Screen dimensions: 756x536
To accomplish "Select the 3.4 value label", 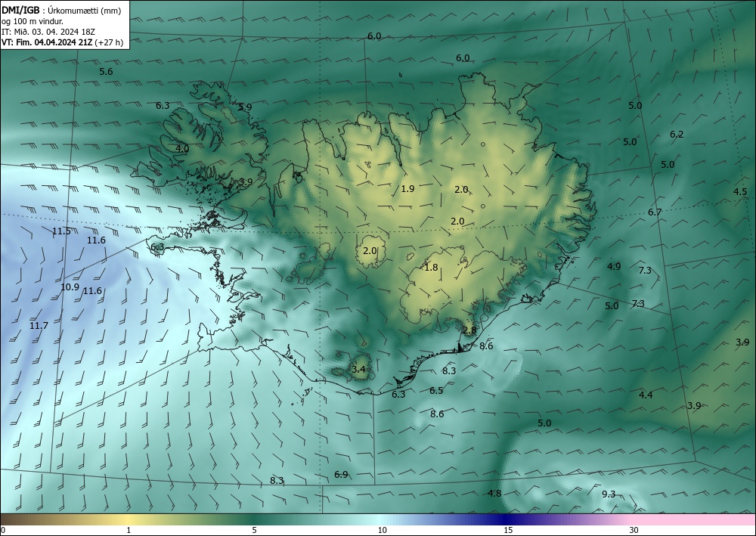I will (x=358, y=370).
